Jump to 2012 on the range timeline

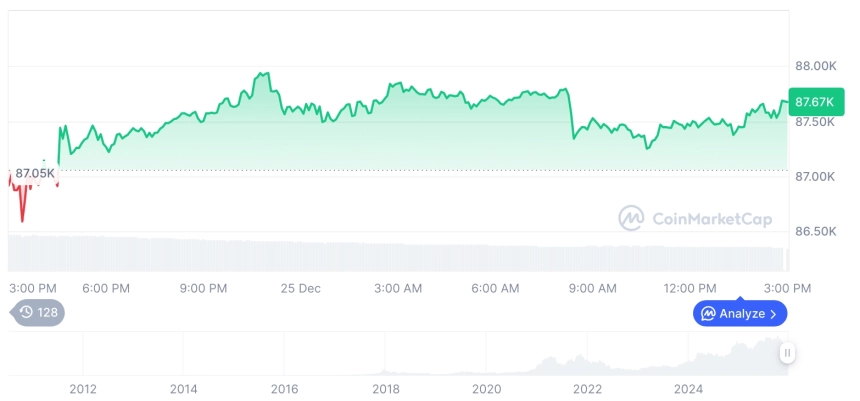(83, 389)
